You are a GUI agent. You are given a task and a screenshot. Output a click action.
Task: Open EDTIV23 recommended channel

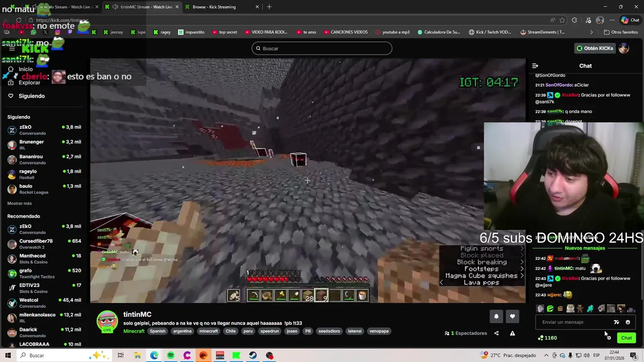point(44,288)
